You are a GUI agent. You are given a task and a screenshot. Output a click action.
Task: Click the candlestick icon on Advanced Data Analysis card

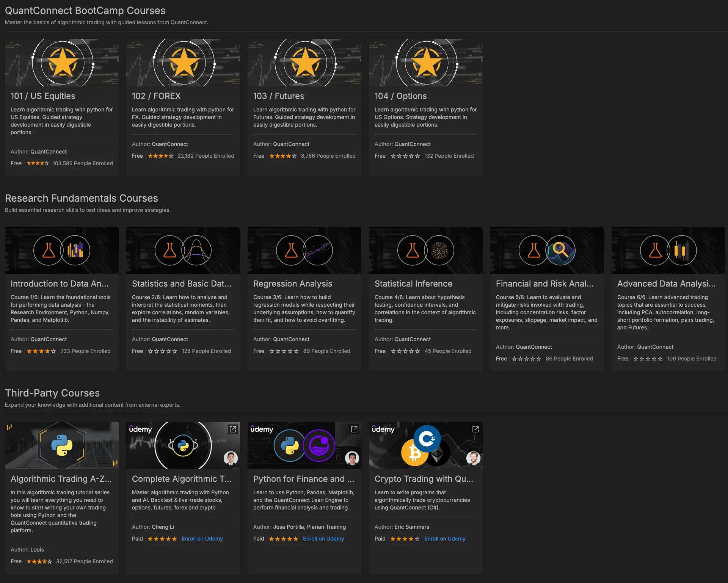pos(681,251)
